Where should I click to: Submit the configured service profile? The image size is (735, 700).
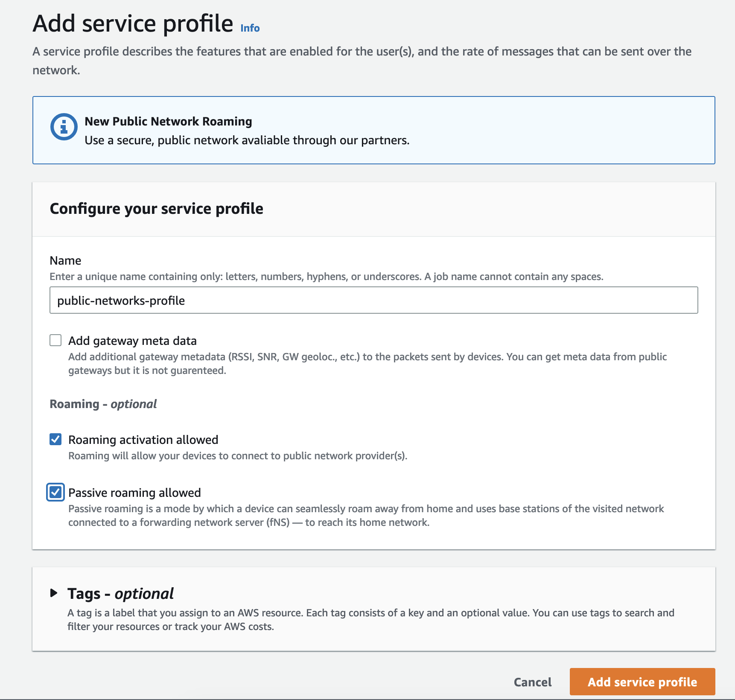(x=642, y=682)
